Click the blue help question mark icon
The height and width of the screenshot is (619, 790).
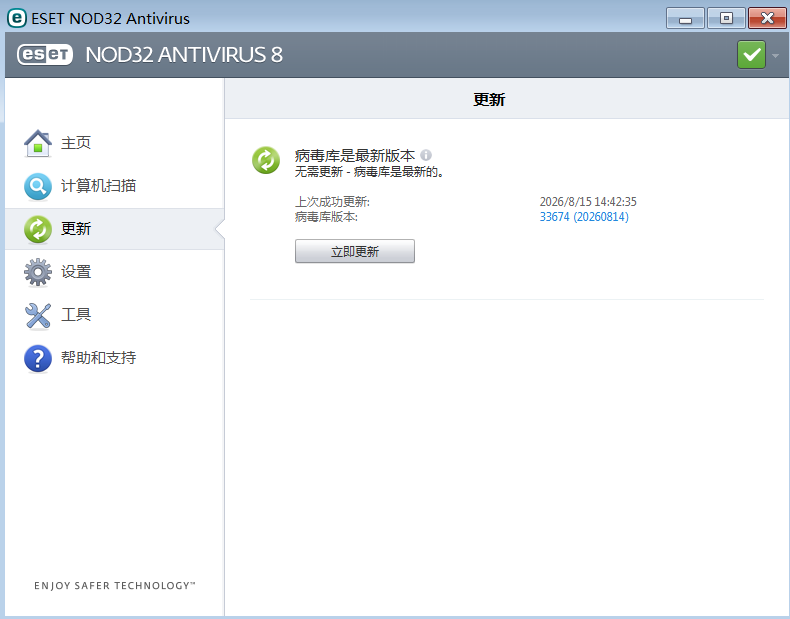[x=38, y=358]
